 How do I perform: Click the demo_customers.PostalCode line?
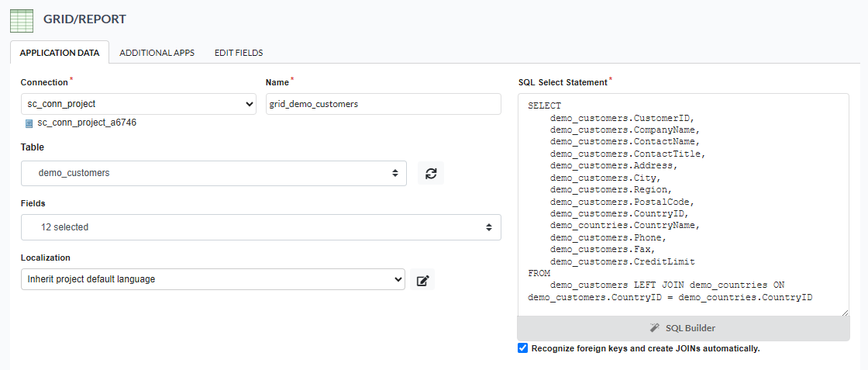point(622,202)
